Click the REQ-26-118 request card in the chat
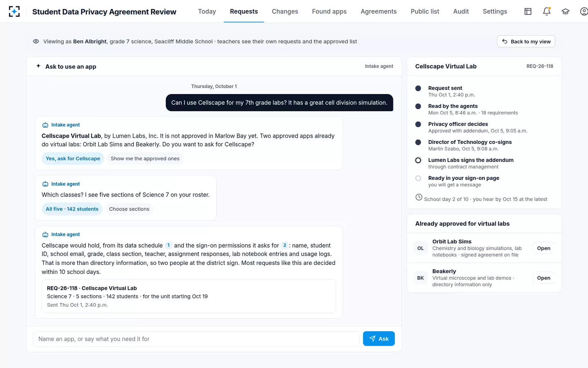Image resolution: width=588 pixels, height=368 pixels. 189,296
